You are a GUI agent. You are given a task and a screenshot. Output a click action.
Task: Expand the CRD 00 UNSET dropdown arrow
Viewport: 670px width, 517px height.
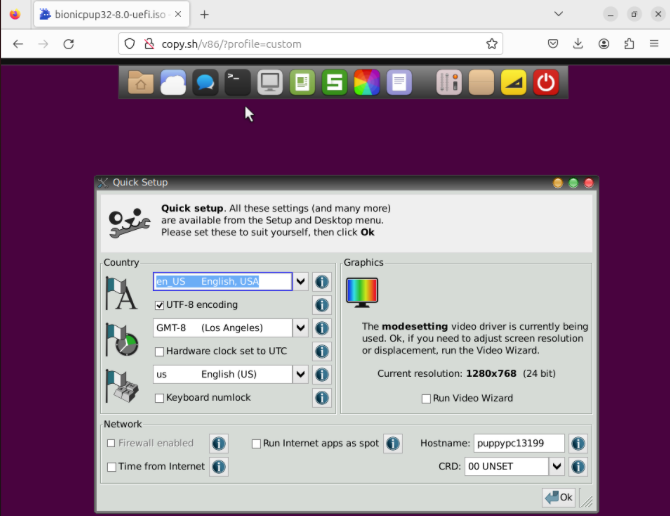point(557,466)
